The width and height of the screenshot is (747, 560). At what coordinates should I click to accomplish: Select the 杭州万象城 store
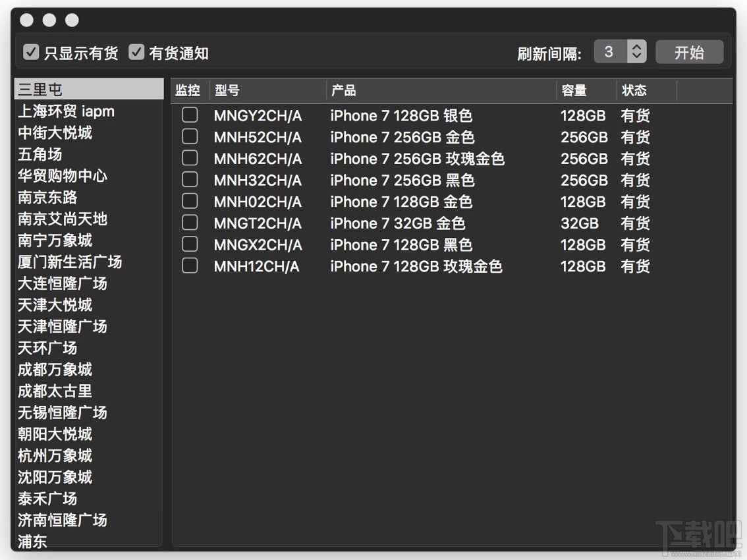pos(54,456)
